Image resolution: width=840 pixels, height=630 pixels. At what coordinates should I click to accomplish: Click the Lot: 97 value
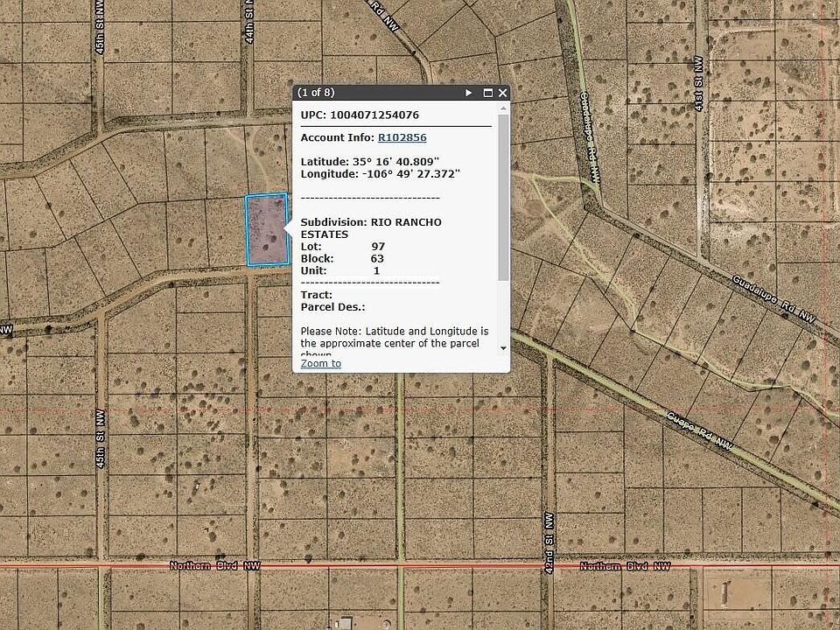pyautogui.click(x=378, y=247)
